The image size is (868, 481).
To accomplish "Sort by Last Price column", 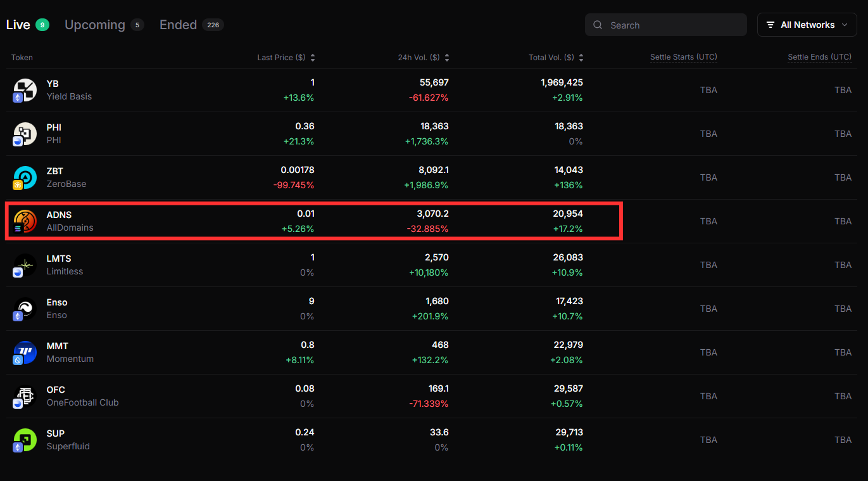I will pyautogui.click(x=286, y=58).
